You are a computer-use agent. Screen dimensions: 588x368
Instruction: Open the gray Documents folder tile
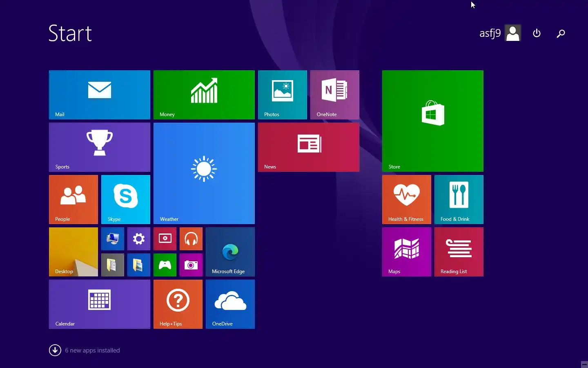(113, 265)
